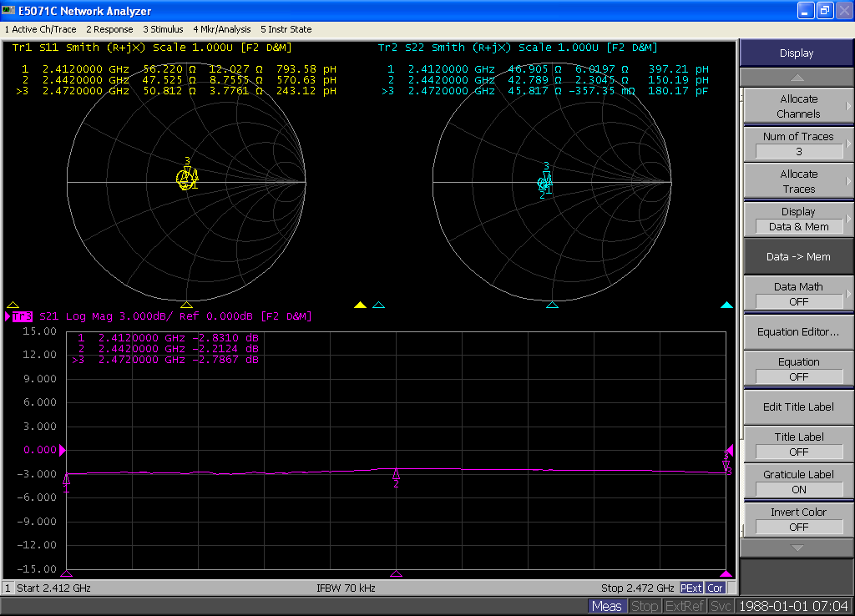Click the Cor correction status indicator
The height and width of the screenshot is (616, 855).
tap(716, 588)
